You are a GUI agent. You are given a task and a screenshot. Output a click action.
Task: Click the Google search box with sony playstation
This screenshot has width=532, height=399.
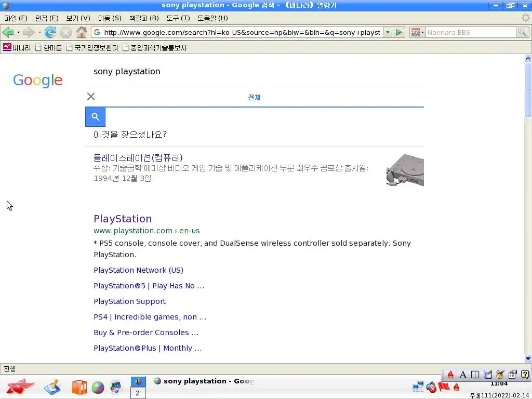255,72
